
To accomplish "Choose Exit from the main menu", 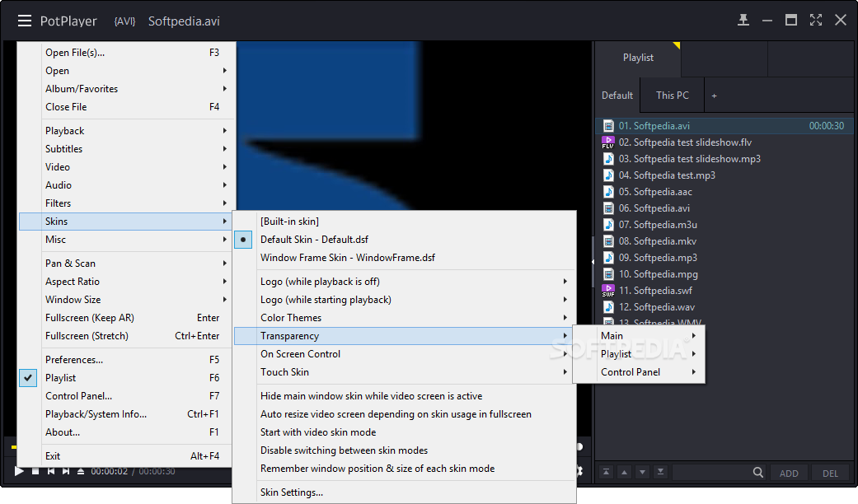I will (127, 456).
